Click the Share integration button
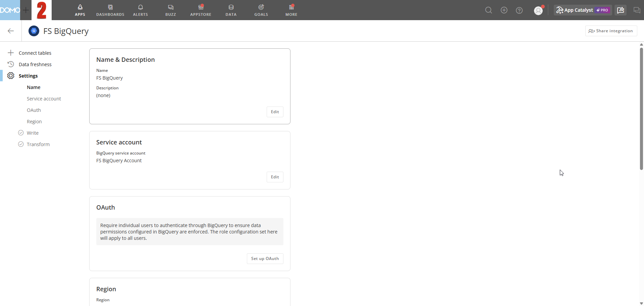644x306 pixels. [611, 31]
